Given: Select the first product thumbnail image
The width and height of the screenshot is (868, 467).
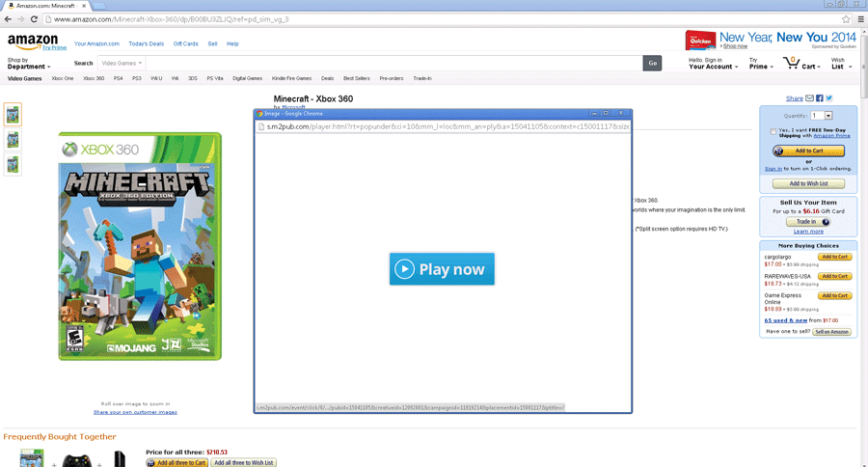Looking at the screenshot, I should click(x=13, y=115).
